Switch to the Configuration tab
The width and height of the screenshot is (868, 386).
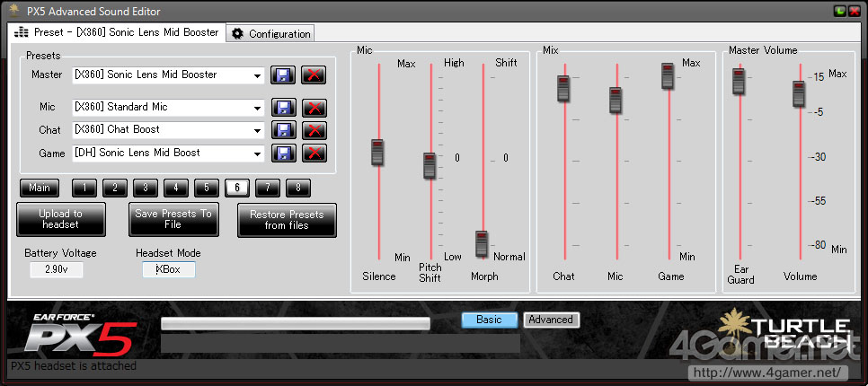point(271,33)
